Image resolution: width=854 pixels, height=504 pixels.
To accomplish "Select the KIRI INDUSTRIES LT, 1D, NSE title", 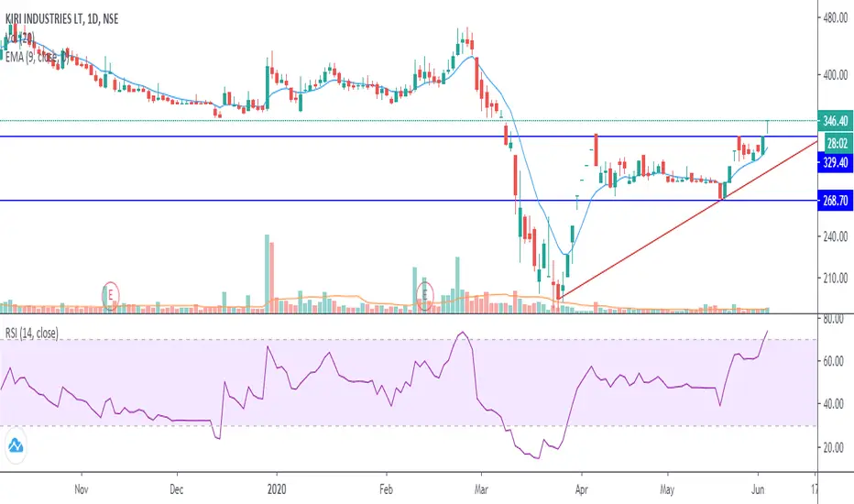I will [62, 19].
